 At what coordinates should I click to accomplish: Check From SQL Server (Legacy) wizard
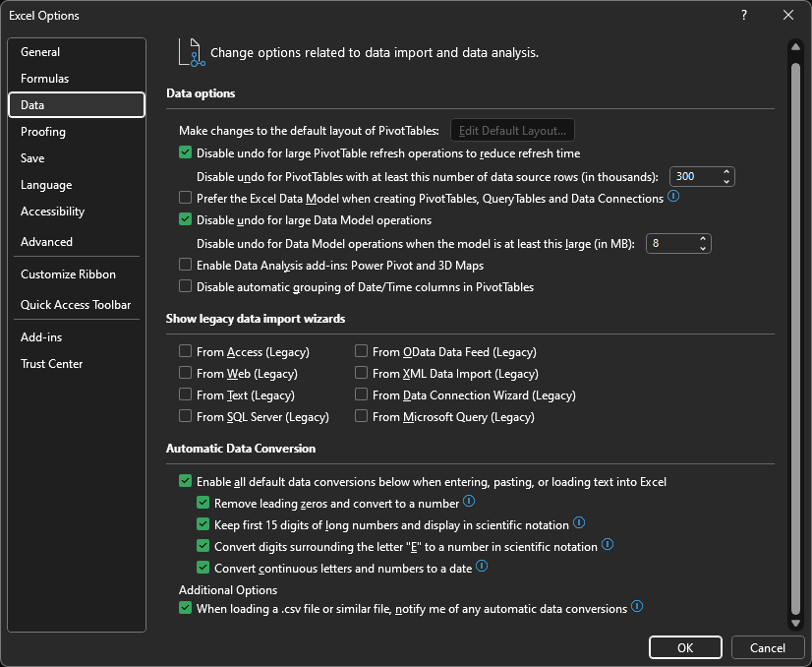pos(186,416)
